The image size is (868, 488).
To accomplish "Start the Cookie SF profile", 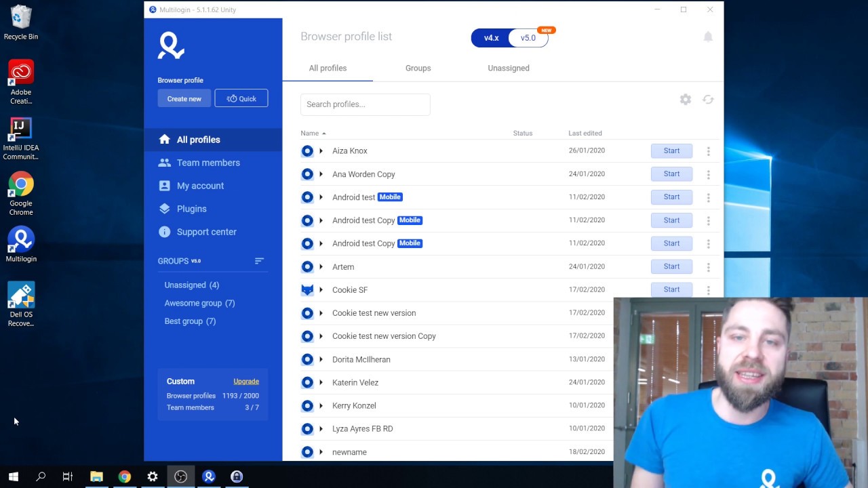I will (671, 290).
